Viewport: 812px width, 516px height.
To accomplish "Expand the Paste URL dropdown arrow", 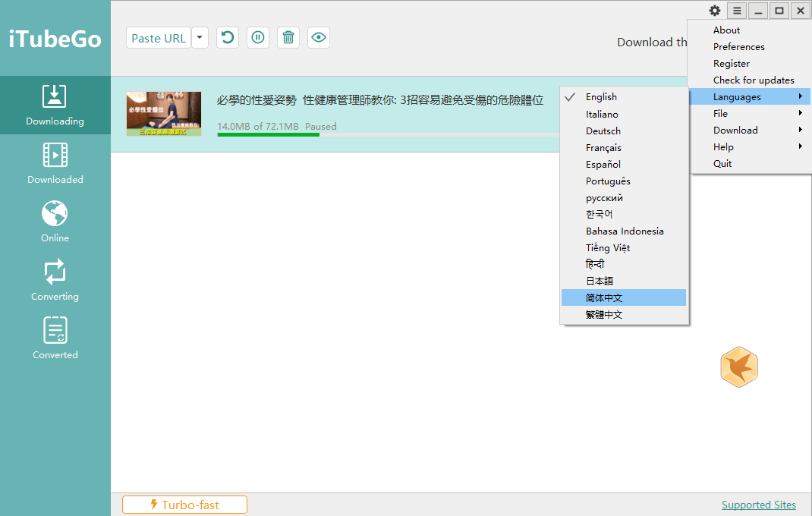I will (x=200, y=38).
